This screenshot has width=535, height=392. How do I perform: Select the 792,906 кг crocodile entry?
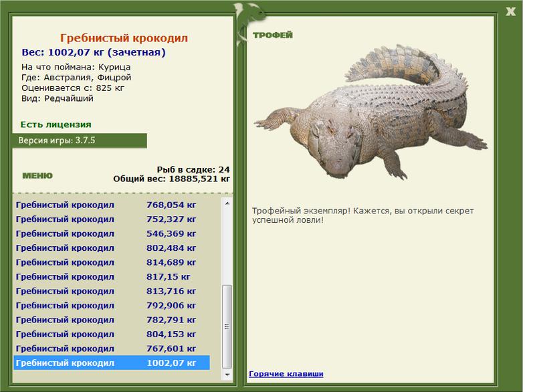tap(112, 305)
